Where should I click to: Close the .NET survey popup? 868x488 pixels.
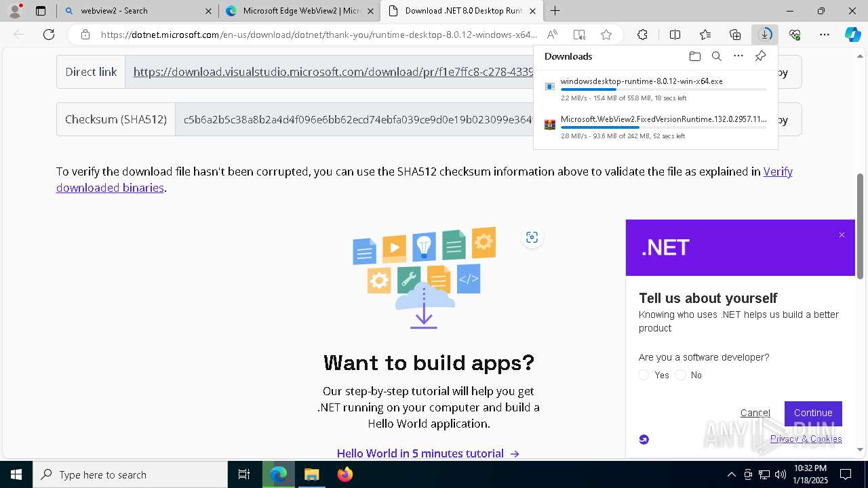pos(842,235)
